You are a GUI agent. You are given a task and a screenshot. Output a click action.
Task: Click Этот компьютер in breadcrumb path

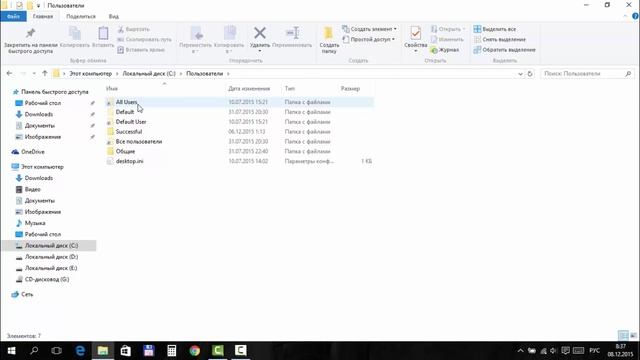click(x=91, y=74)
